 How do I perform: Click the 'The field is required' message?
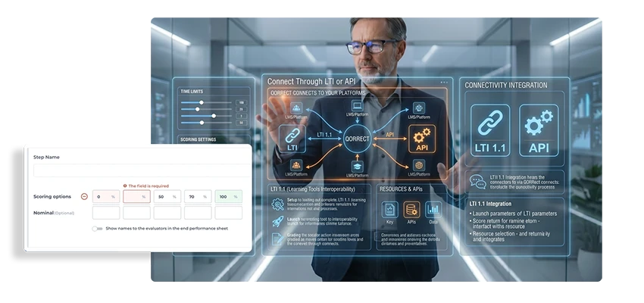click(x=148, y=186)
